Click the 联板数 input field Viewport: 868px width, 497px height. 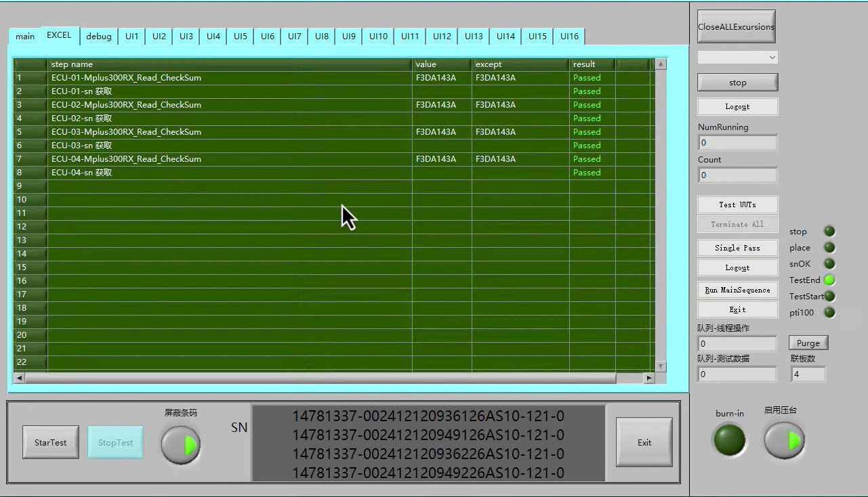808,374
